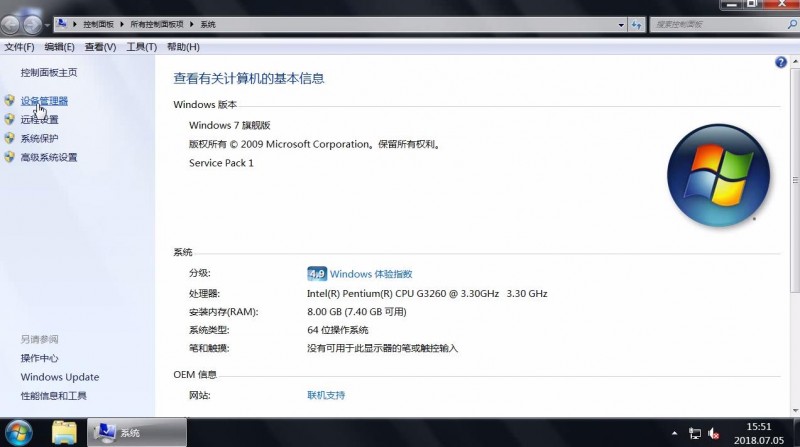Open the 工具(T) menu

tap(141, 47)
